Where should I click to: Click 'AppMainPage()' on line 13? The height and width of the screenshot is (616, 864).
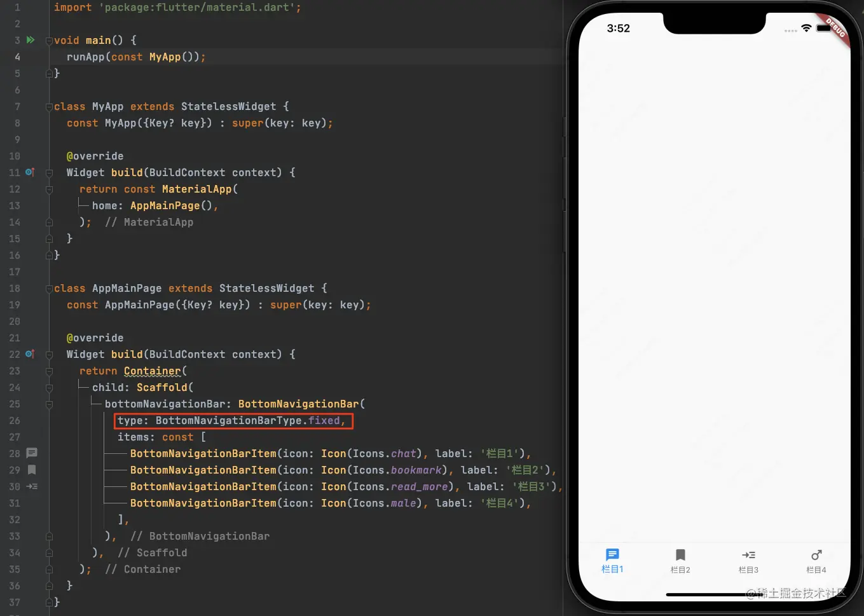point(171,205)
